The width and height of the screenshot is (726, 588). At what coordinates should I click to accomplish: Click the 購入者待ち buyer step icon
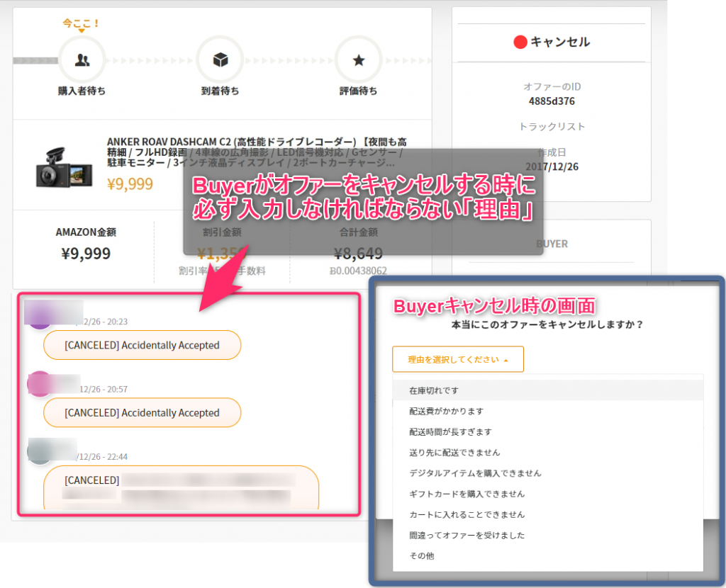click(x=82, y=60)
